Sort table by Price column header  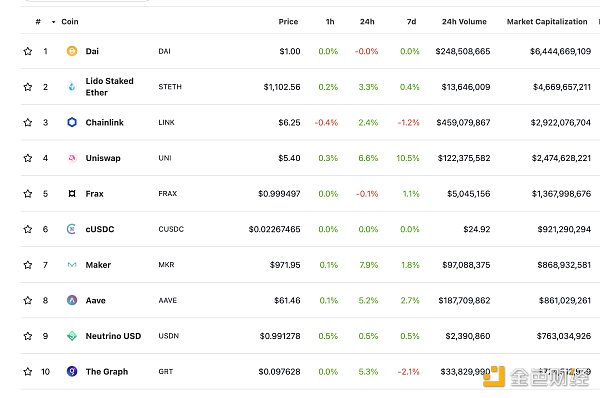coord(288,22)
